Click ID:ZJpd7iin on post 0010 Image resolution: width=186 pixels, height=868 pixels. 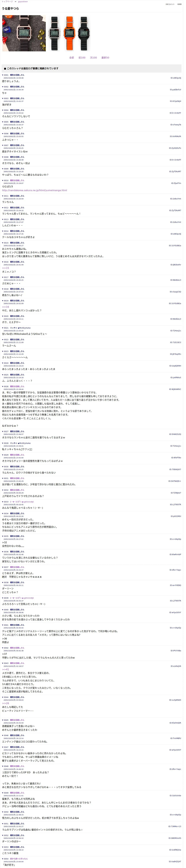tap(176, 183)
